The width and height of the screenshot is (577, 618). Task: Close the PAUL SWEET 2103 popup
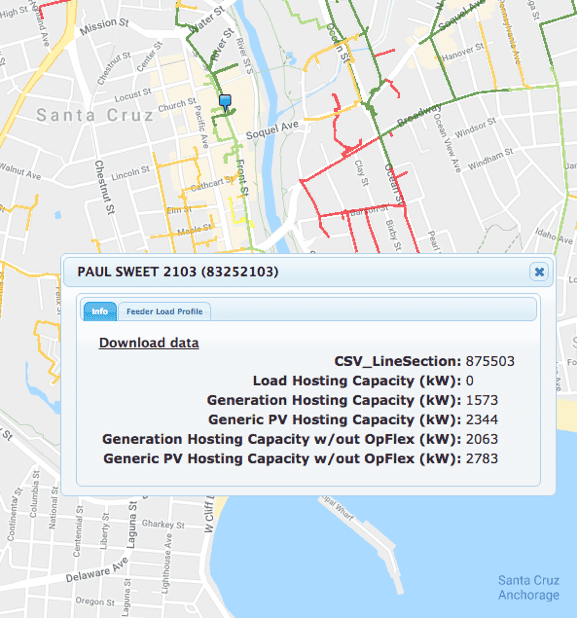539,272
